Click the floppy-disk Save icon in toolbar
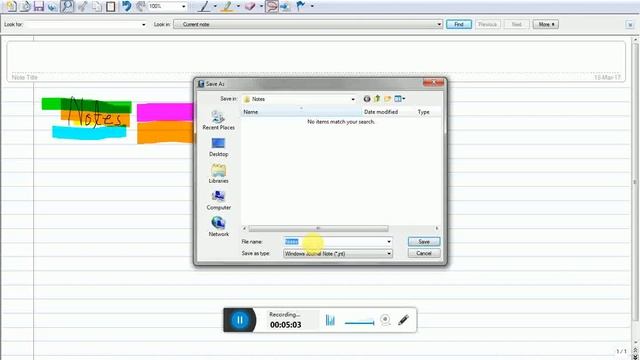This screenshot has width=640, height=360. pyautogui.click(x=39, y=6)
